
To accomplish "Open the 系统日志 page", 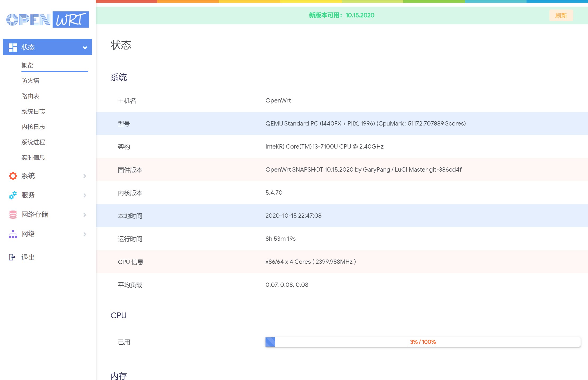I will [33, 111].
